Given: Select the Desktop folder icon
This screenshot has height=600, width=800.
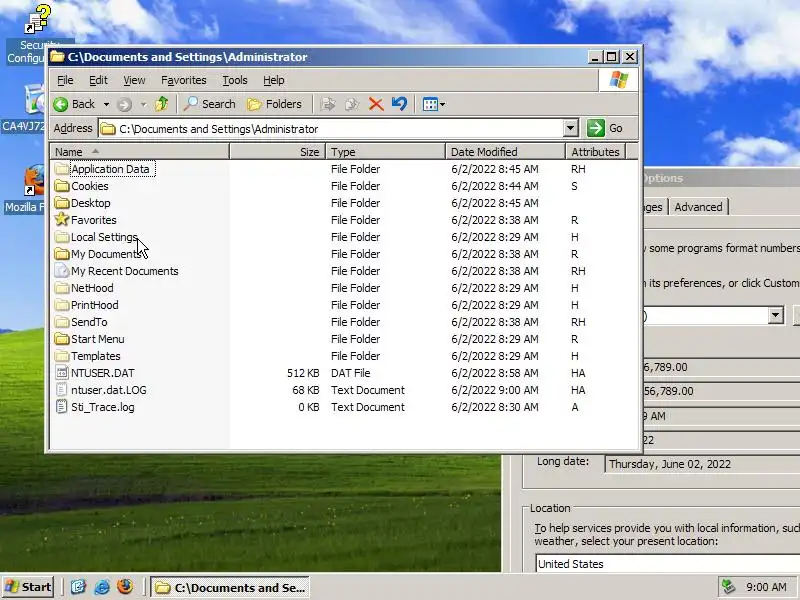Looking at the screenshot, I should [62, 203].
